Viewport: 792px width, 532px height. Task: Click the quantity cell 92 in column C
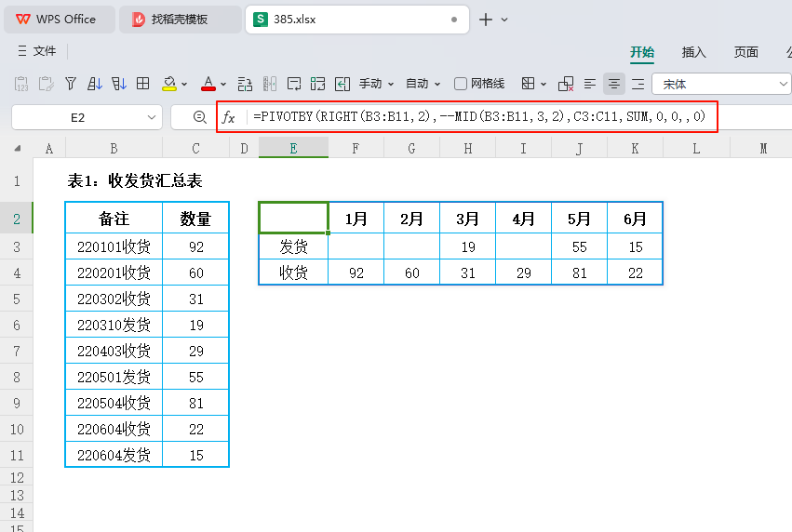pyautogui.click(x=196, y=246)
